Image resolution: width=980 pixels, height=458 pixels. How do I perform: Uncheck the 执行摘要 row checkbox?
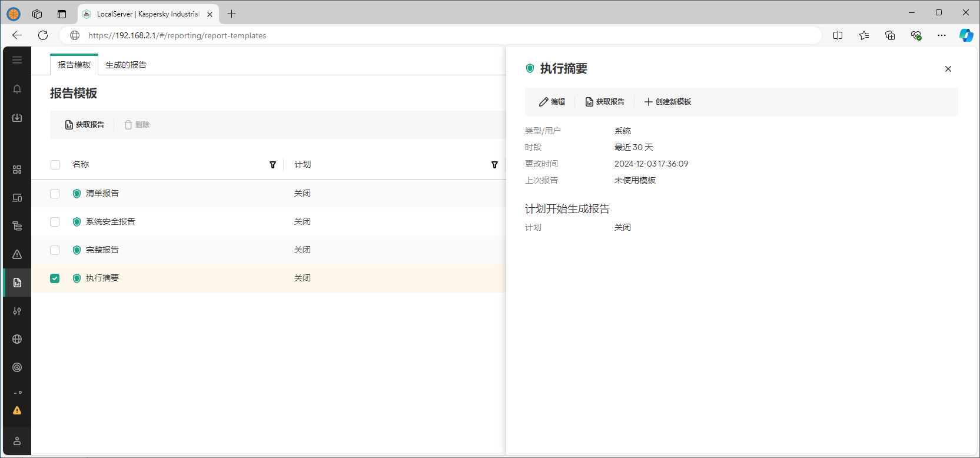click(x=55, y=278)
